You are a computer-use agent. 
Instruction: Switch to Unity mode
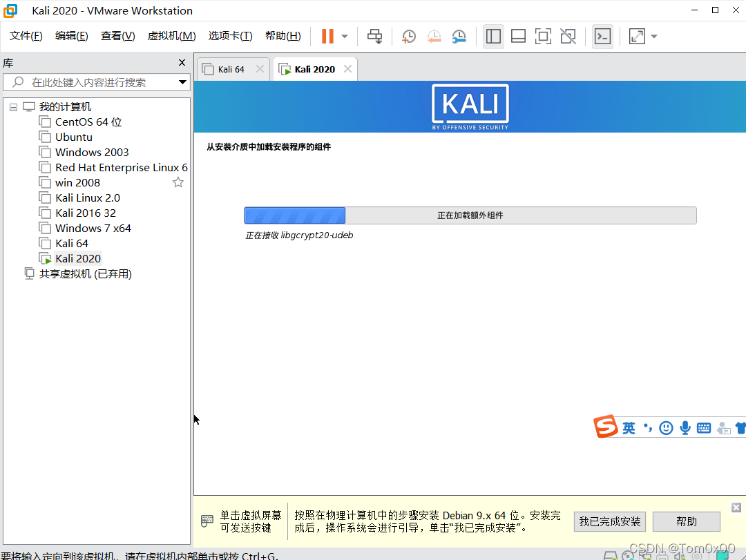coord(568,36)
